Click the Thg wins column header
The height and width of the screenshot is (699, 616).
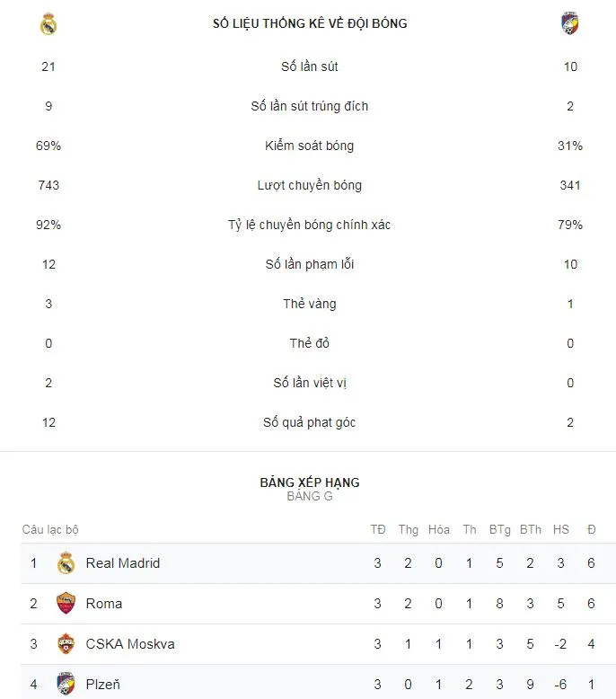pyautogui.click(x=409, y=530)
